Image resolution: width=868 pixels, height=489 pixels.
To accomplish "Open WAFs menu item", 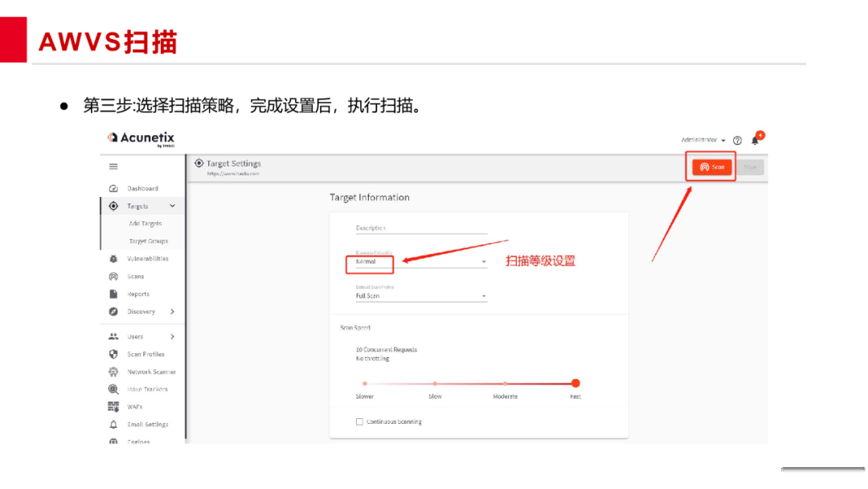I will [134, 407].
